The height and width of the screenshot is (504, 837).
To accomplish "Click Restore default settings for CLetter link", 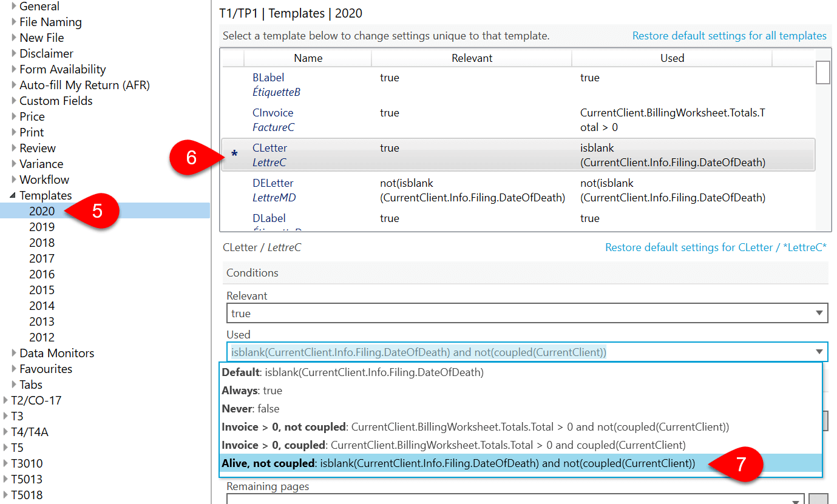I will 716,247.
